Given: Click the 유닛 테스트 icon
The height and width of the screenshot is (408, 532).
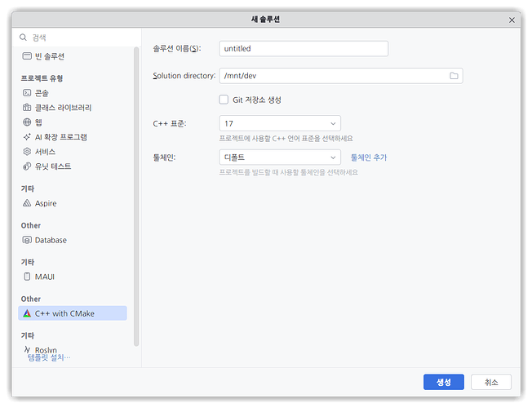Looking at the screenshot, I should point(27,166).
